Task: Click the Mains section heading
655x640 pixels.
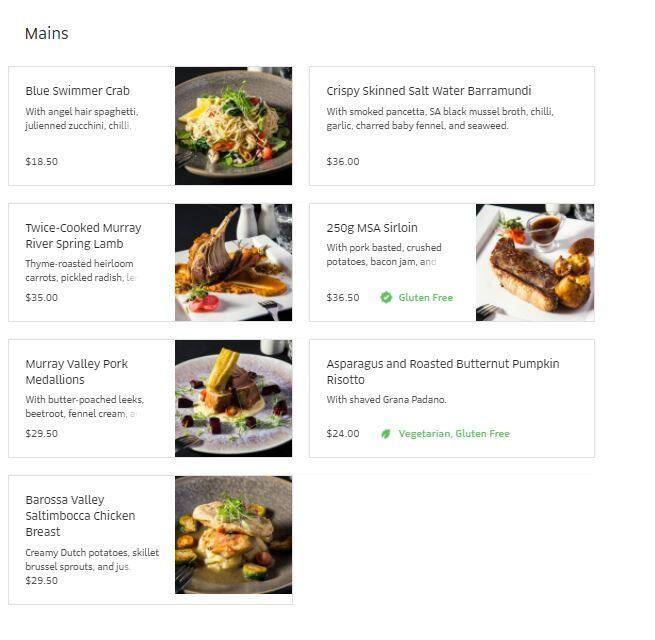Action: (x=47, y=34)
